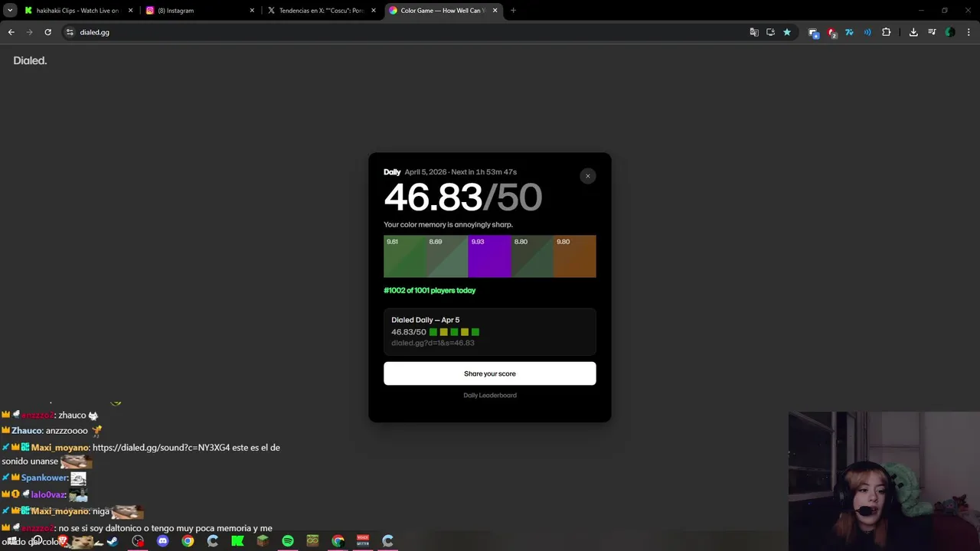
Task: Open the first Chrome taskbar icon
Action: click(188, 541)
